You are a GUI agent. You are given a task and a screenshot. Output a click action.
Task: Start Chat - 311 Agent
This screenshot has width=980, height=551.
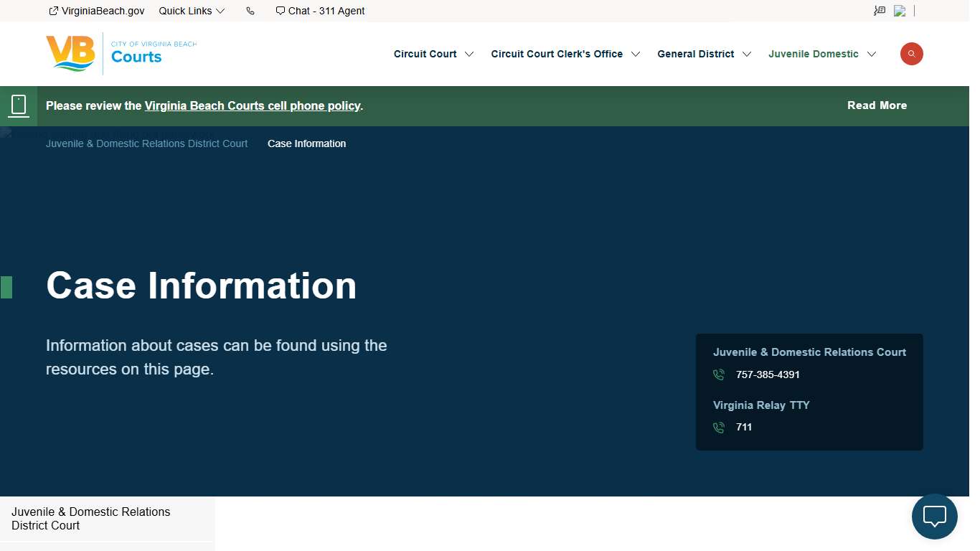click(321, 11)
